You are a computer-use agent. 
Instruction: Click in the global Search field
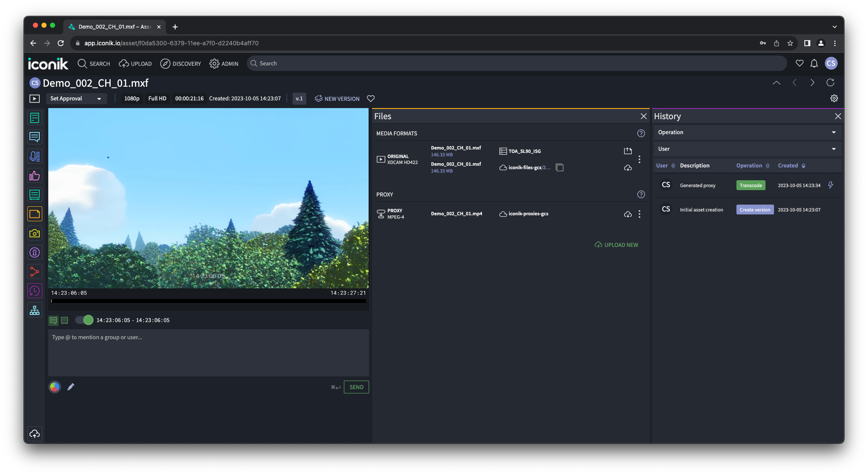point(516,63)
